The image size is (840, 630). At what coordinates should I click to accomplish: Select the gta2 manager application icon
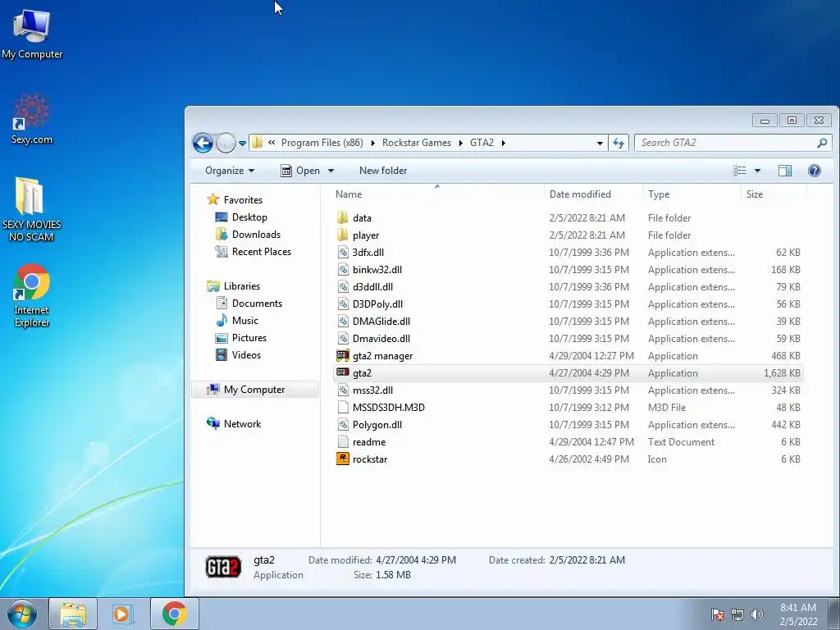(343, 356)
